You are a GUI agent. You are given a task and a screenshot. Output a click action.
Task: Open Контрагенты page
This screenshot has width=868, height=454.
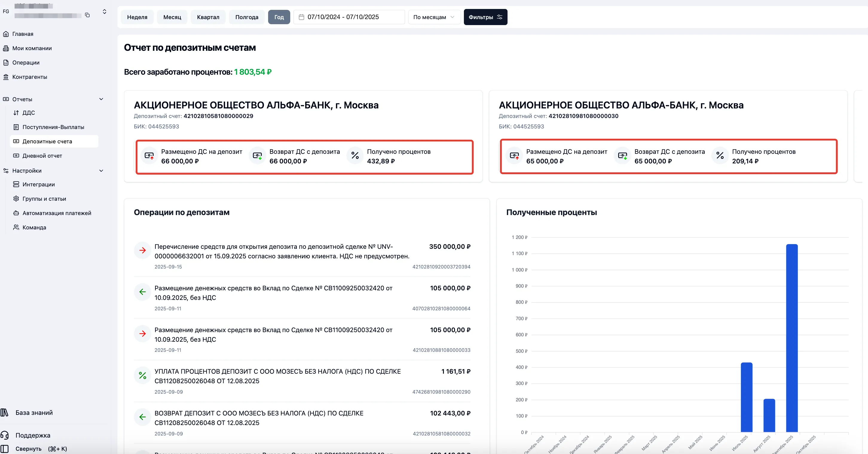tap(30, 77)
